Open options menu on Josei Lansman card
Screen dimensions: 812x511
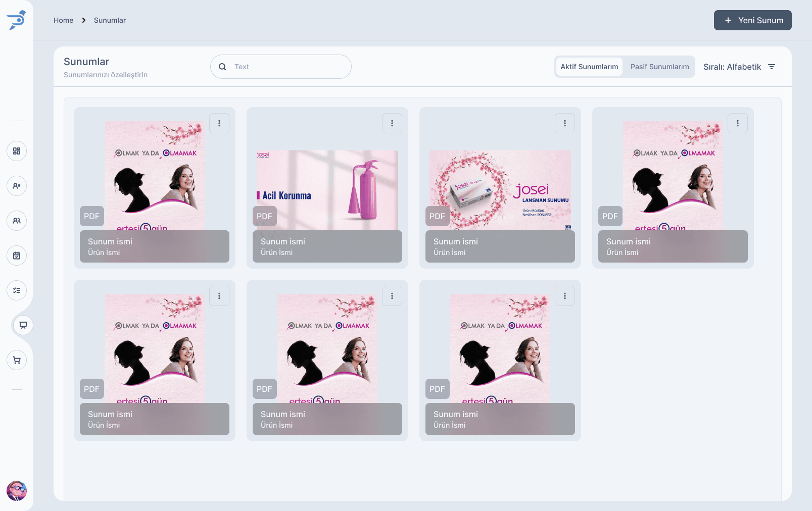click(565, 123)
